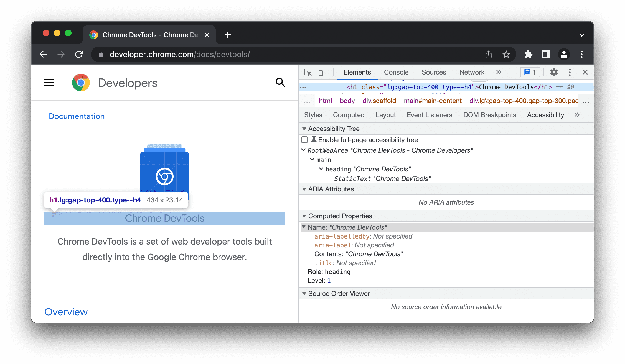Viewport: 625px width, 364px height.
Task: Collapse the Computed Properties section
Action: point(304,216)
